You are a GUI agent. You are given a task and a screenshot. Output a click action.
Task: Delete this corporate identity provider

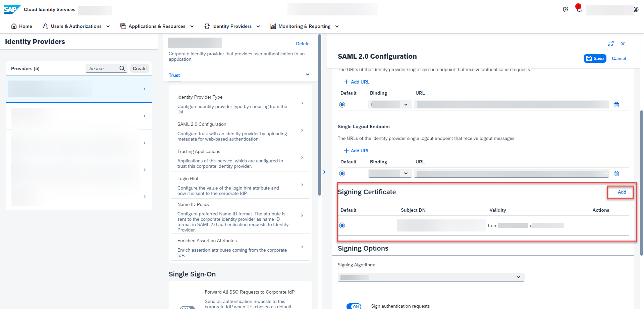point(303,44)
